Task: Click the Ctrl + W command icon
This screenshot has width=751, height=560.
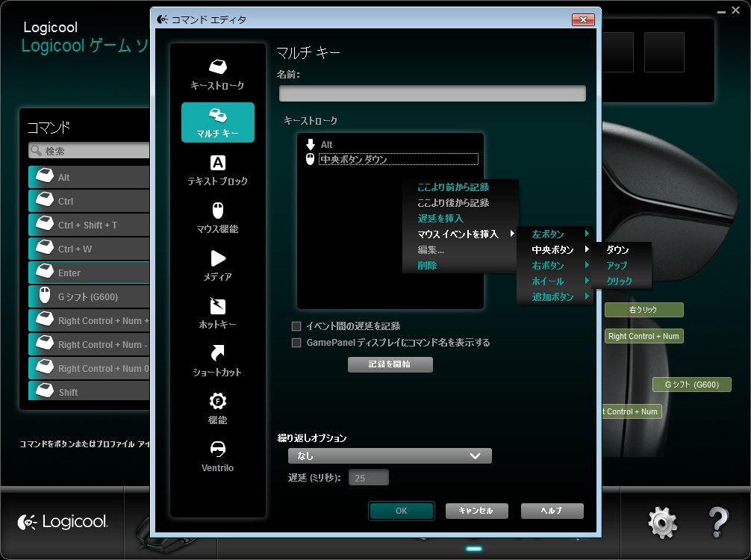Action: pyautogui.click(x=45, y=247)
